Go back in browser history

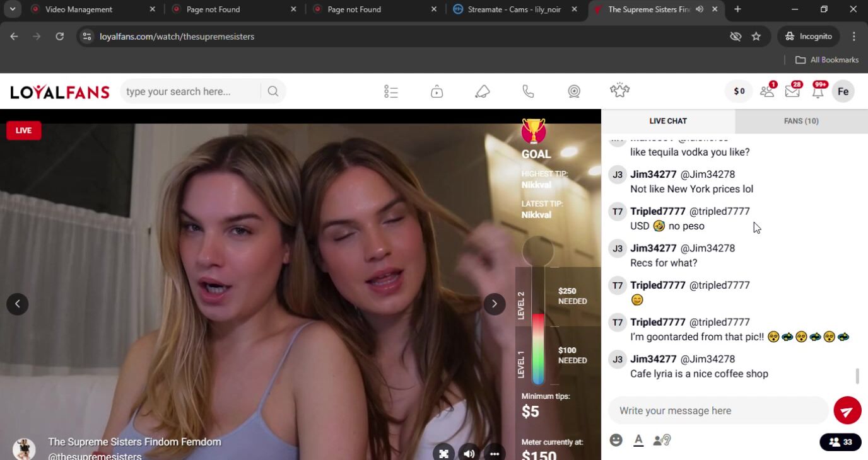(x=14, y=37)
